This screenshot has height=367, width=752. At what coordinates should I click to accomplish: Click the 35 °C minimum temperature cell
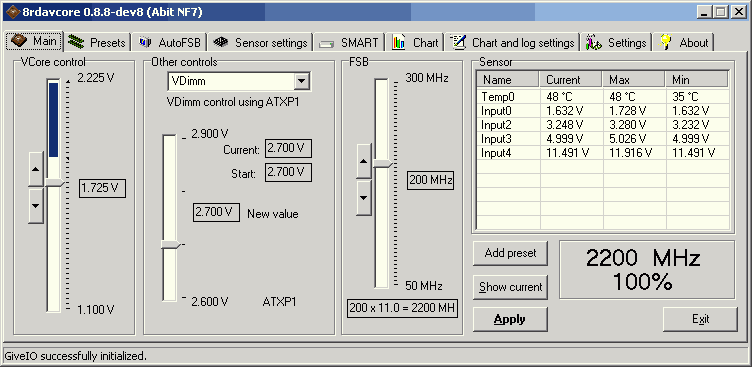coord(697,96)
